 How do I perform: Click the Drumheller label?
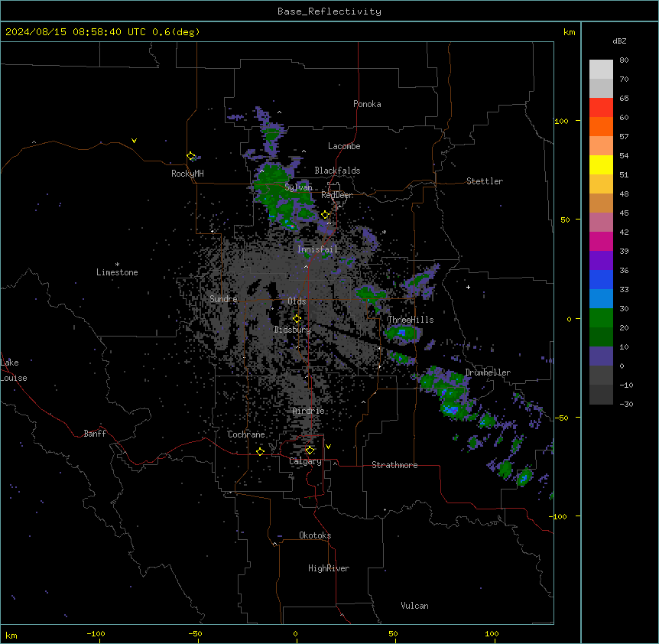click(488, 372)
